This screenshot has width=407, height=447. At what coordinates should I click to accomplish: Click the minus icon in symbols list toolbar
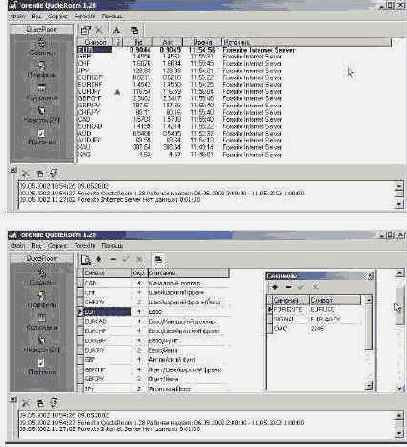point(113,259)
